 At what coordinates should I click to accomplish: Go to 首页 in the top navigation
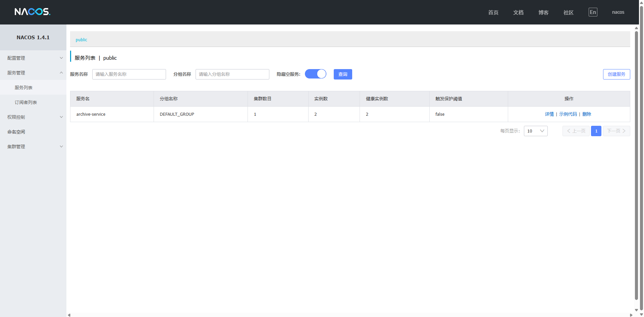(x=493, y=12)
